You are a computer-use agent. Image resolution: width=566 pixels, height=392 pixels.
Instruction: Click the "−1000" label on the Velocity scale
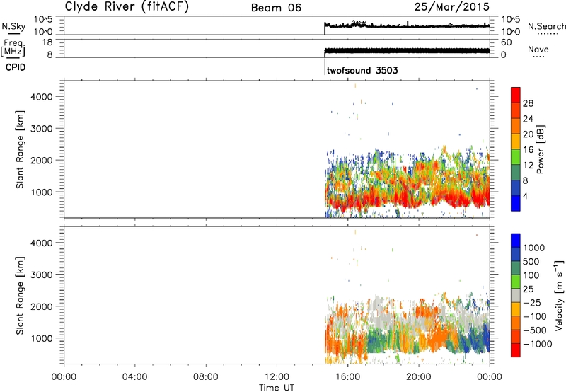[538, 344]
